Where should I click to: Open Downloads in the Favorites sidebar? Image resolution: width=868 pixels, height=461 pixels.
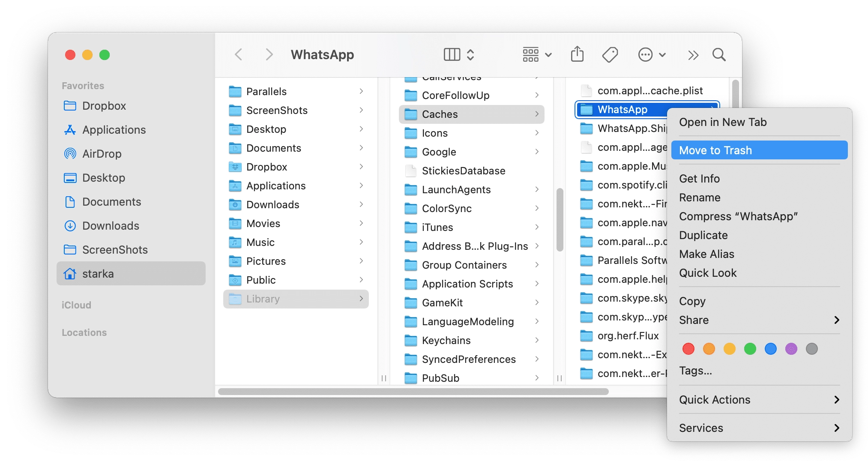[x=131, y=226]
